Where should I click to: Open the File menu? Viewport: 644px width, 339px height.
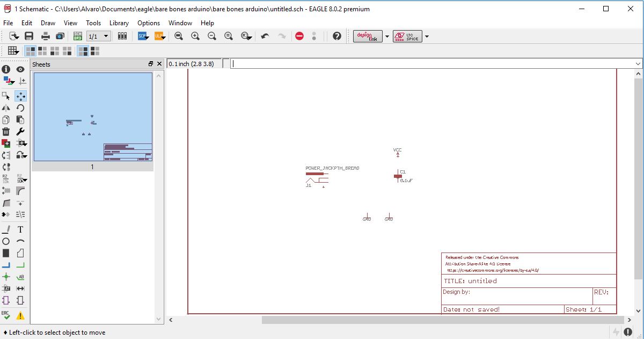pos(8,23)
